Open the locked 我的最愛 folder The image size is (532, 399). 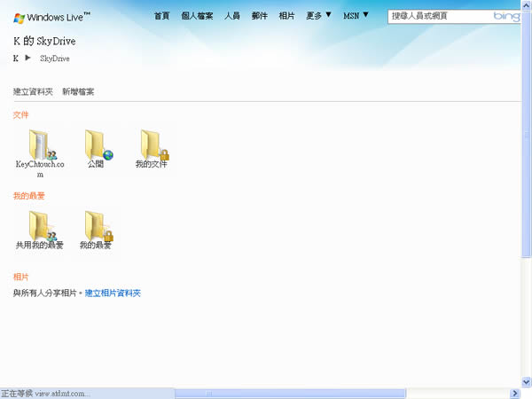tap(96, 226)
